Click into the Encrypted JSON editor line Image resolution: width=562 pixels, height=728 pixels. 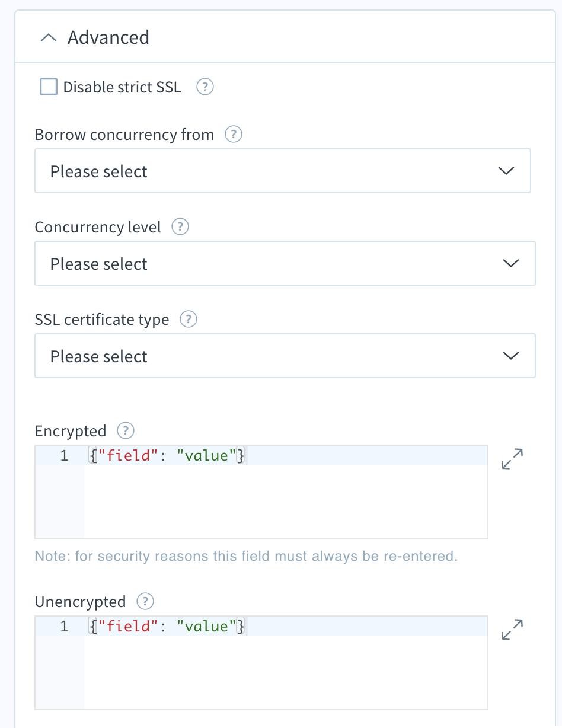click(286, 456)
